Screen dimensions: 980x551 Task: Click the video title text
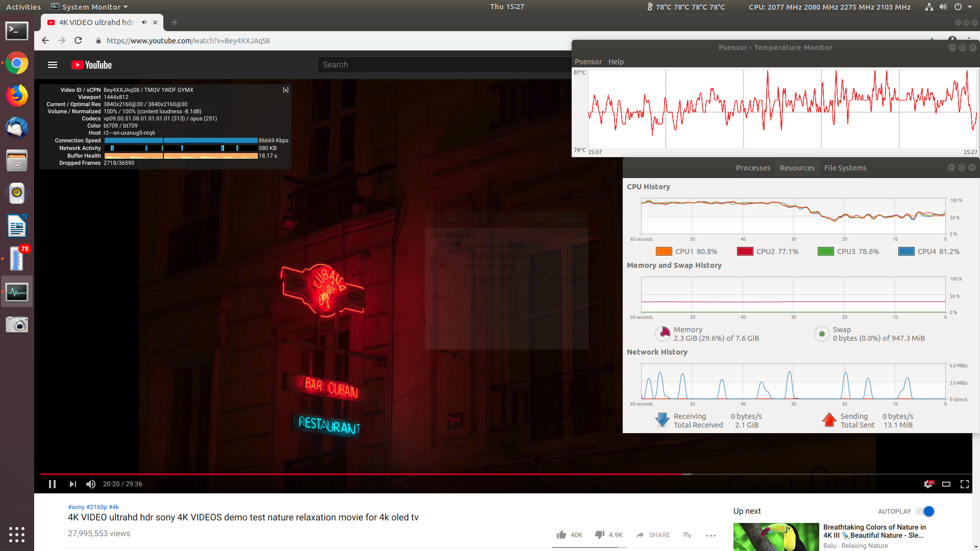(x=243, y=517)
